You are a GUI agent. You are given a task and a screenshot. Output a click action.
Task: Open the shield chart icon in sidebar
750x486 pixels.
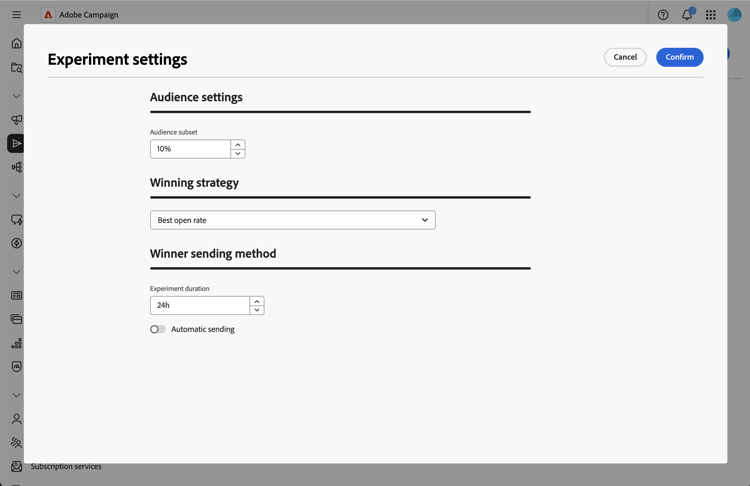16,366
